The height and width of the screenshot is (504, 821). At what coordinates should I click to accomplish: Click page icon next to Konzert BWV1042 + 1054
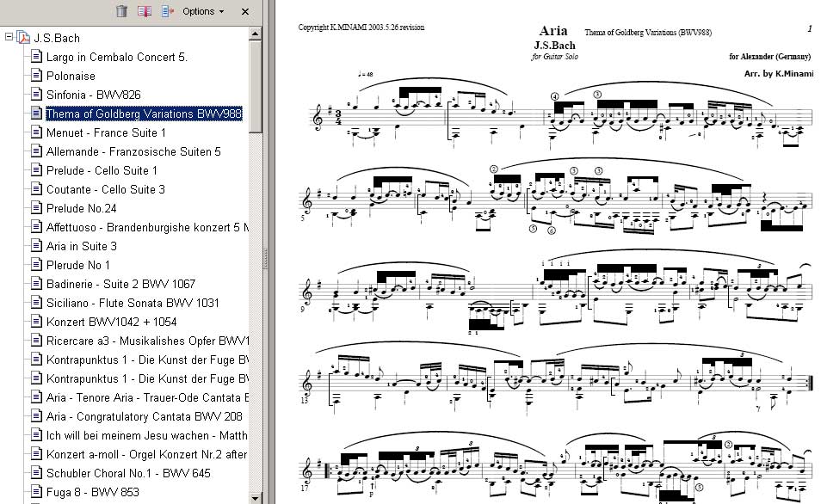pyautogui.click(x=36, y=322)
